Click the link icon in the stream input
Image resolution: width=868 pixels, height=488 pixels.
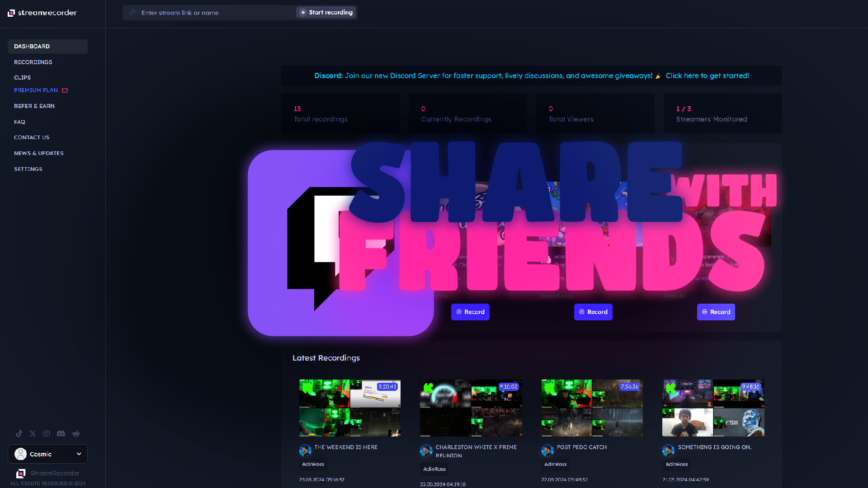(x=132, y=13)
